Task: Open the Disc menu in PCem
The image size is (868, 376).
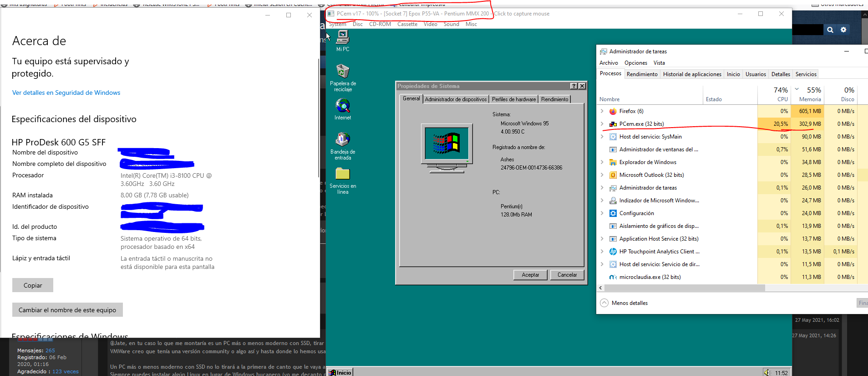Action: coord(358,24)
